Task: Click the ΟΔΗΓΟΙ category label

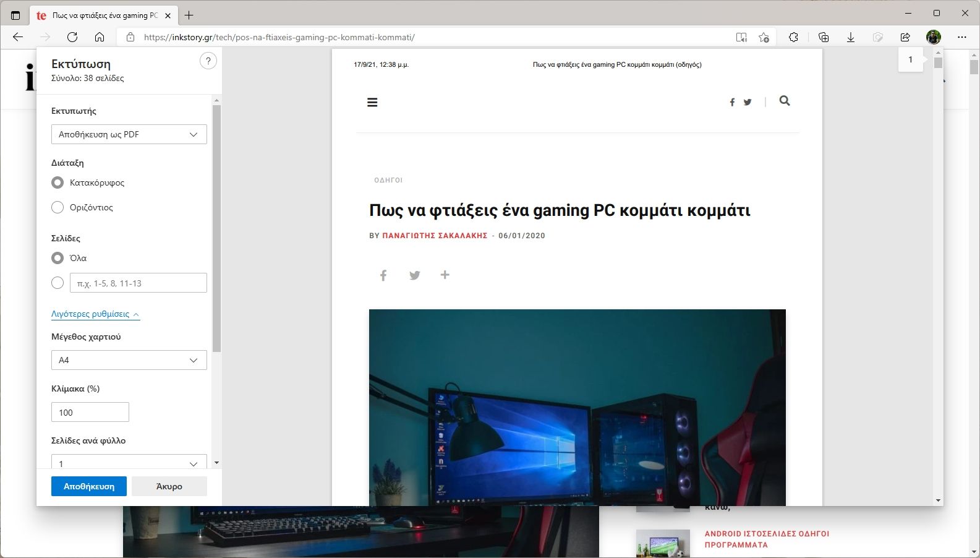Action: [388, 180]
